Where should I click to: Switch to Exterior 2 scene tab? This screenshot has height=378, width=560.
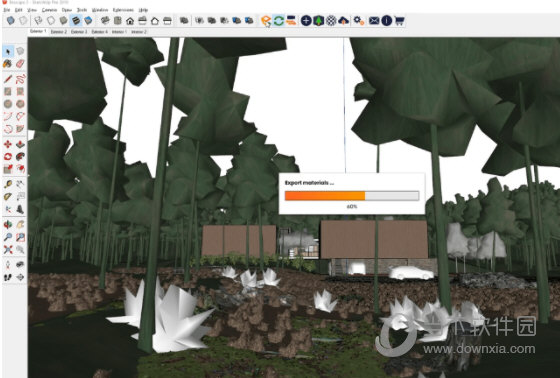click(59, 32)
